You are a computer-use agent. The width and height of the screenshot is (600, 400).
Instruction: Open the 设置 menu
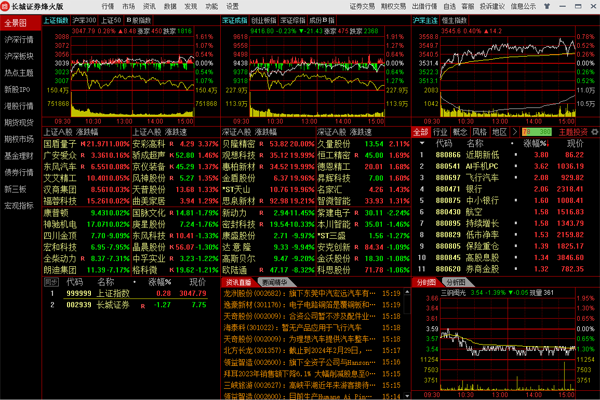[x=232, y=7]
